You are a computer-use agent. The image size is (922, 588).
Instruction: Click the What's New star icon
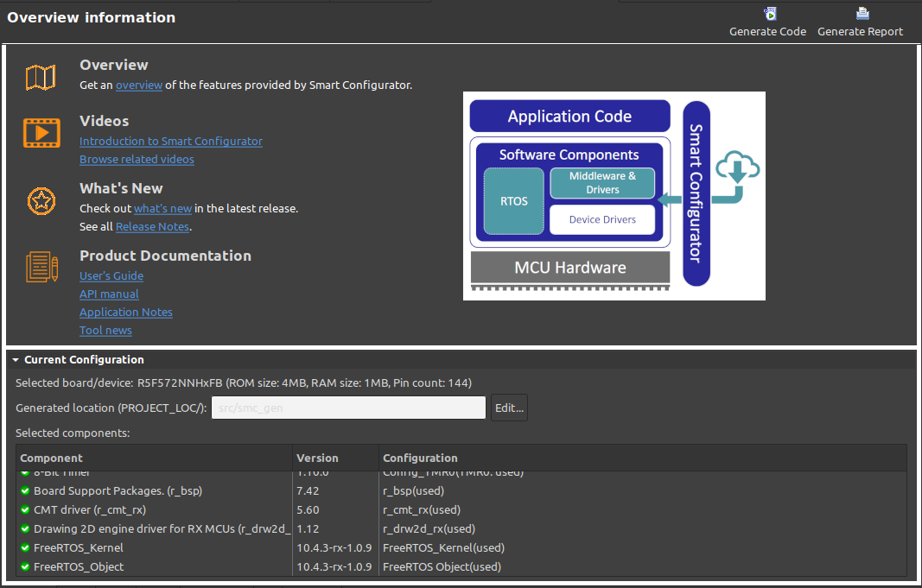point(41,200)
